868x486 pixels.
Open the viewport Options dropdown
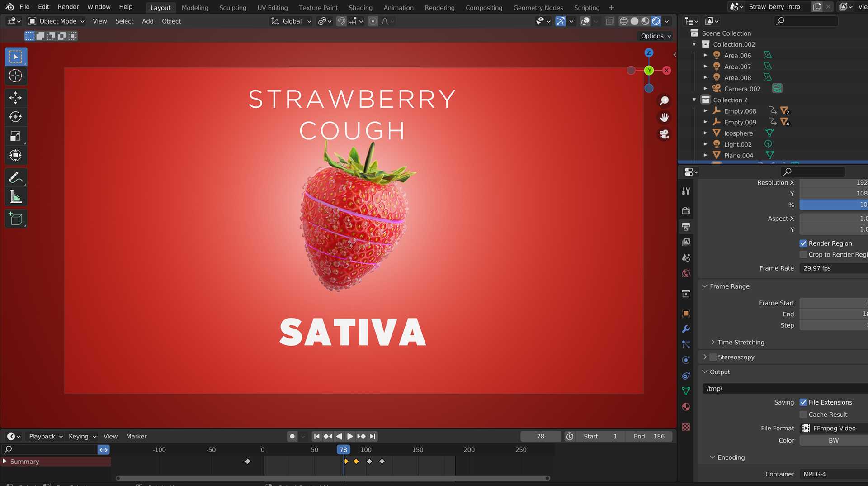tap(656, 36)
